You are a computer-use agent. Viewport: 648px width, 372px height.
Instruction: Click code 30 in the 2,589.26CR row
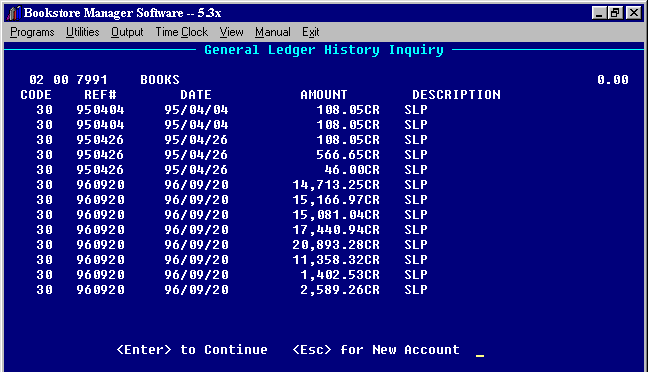pos(44,289)
